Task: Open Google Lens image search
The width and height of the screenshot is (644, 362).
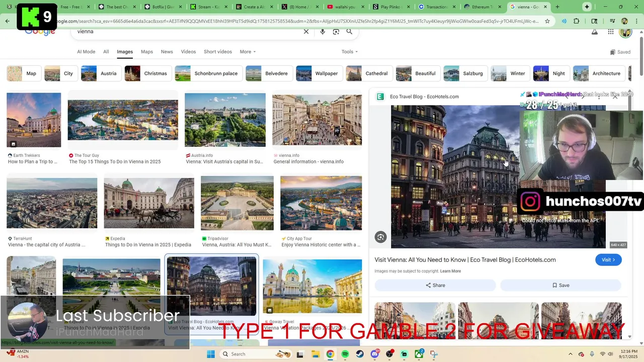Action: click(x=336, y=31)
